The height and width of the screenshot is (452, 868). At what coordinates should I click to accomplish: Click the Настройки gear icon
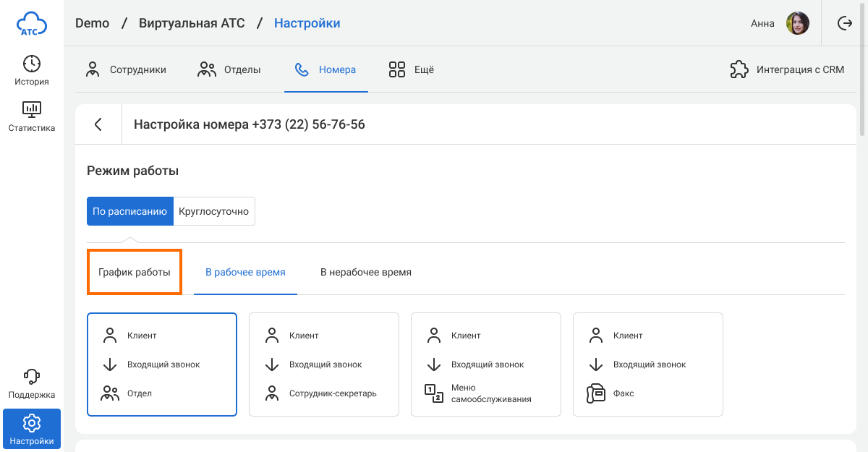(x=32, y=422)
